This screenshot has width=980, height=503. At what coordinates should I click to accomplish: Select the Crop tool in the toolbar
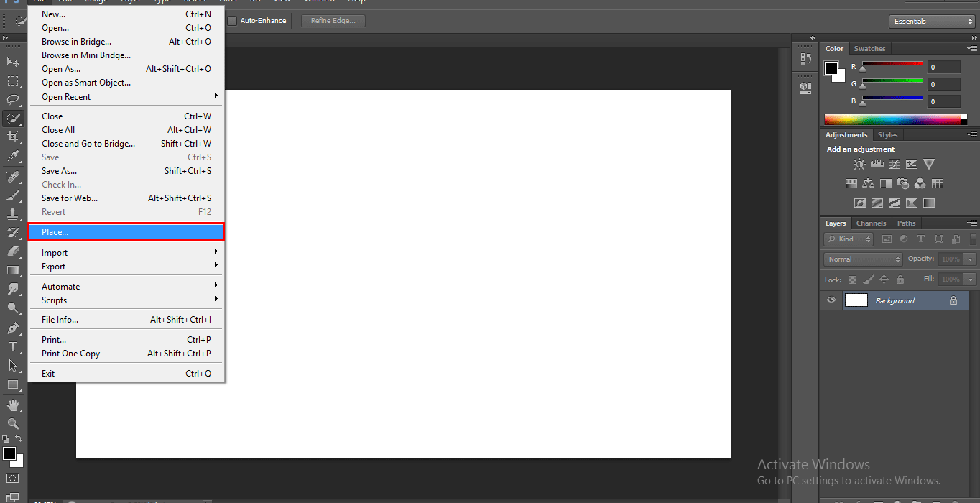tap(13, 137)
